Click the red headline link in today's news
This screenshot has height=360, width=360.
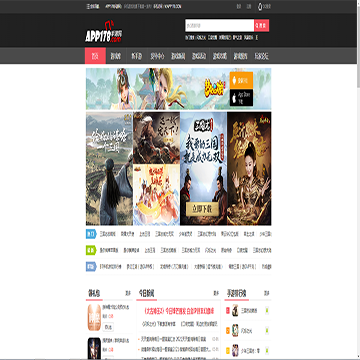pyautogui.click(x=179, y=311)
